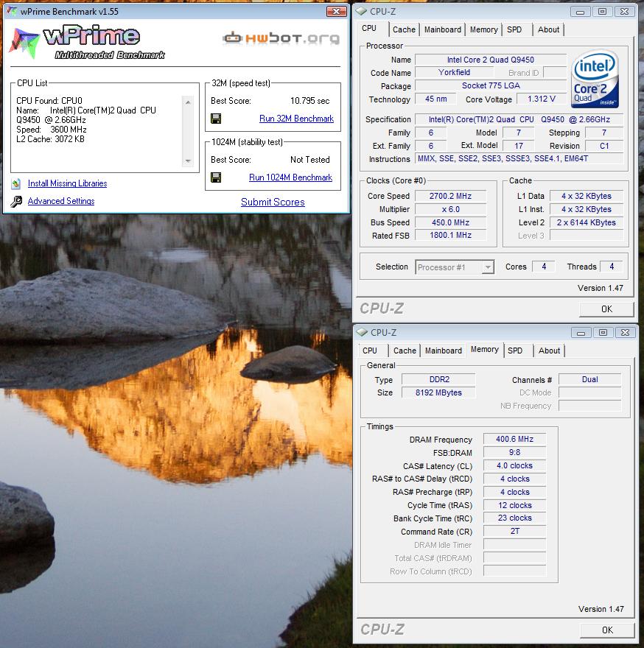Click the 32M Best Score 10.795 sec
The width and height of the screenshot is (644, 648).
[x=309, y=101]
